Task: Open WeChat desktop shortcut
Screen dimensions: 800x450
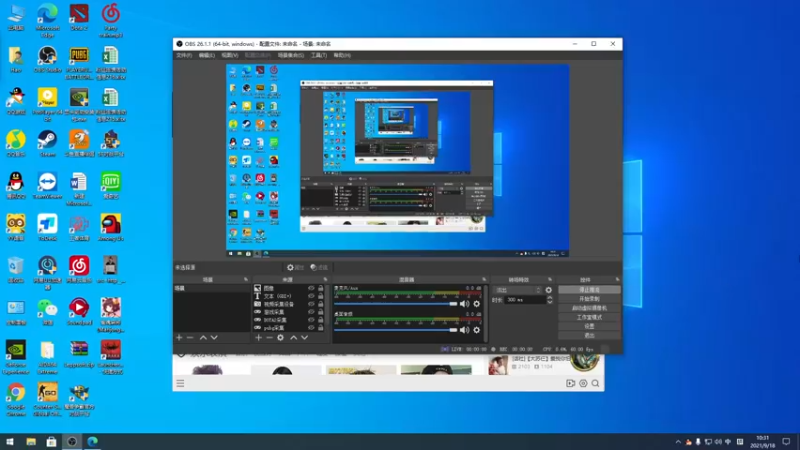Action: (47, 312)
